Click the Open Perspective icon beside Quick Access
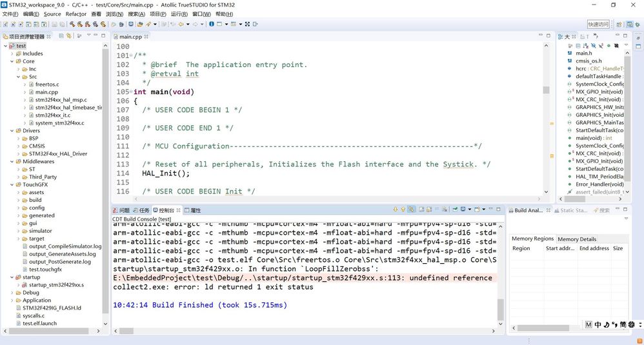The width and height of the screenshot is (644, 345). click(x=619, y=25)
